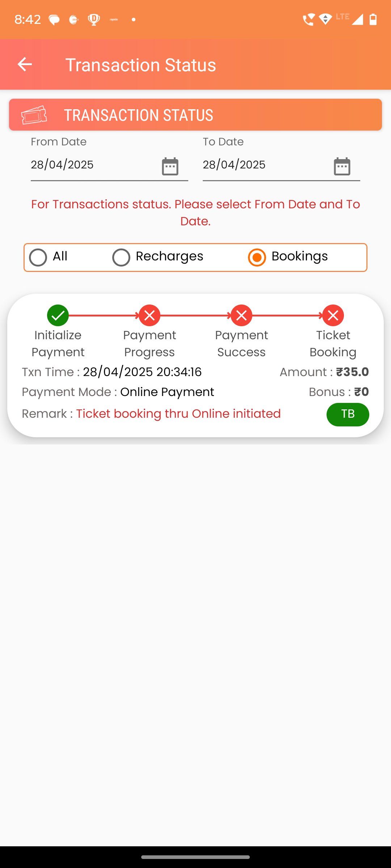Open the From Date calendar picker

point(170,166)
